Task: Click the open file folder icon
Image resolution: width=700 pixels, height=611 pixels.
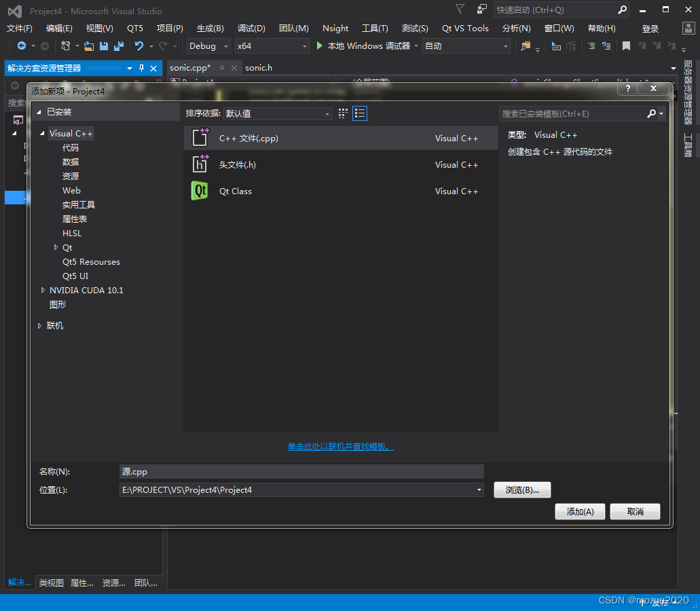Action: click(89, 45)
